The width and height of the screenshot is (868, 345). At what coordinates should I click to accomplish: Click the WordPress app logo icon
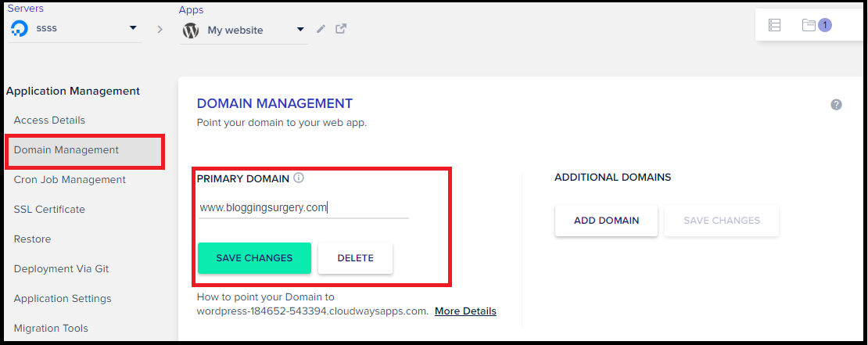(x=191, y=31)
